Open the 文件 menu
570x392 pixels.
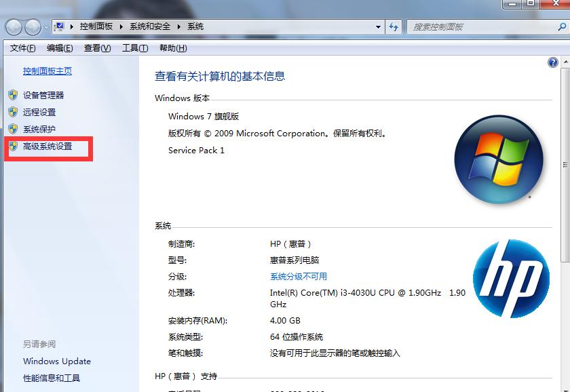click(x=22, y=48)
